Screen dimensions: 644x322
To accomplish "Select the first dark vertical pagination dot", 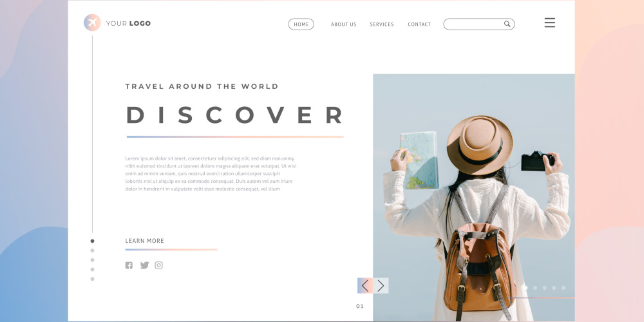I will (92, 241).
